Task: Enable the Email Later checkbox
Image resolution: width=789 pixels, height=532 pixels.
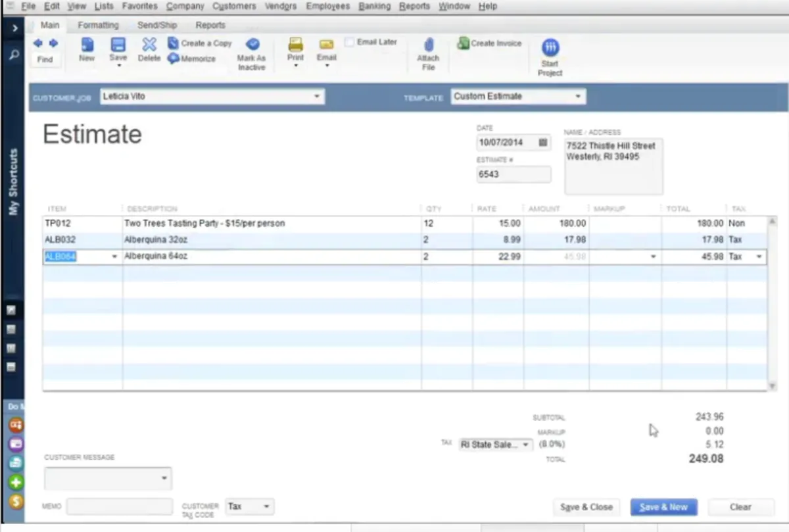Action: point(349,42)
